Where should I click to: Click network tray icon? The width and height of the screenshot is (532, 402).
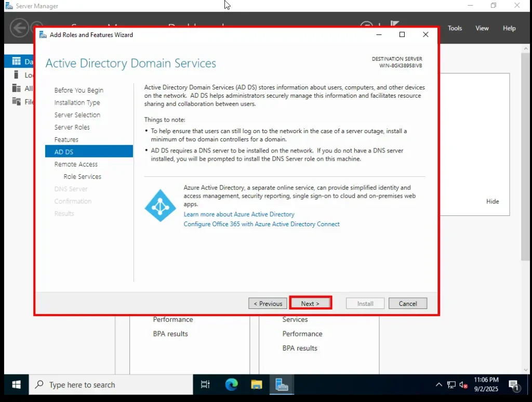tap(451, 385)
